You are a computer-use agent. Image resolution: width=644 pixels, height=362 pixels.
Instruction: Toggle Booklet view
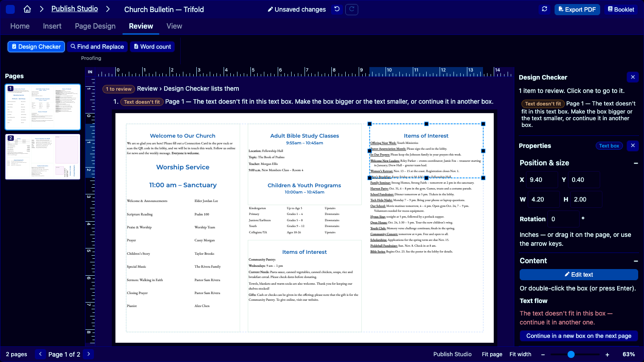pyautogui.click(x=621, y=9)
